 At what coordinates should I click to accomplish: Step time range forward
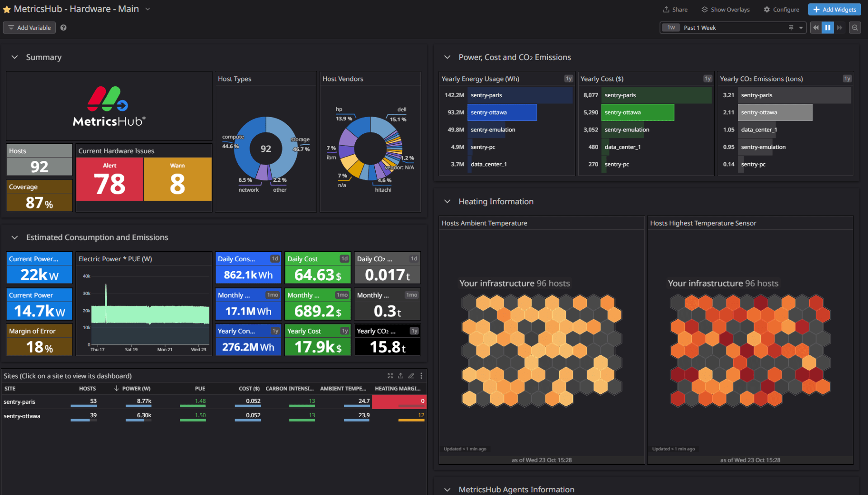point(840,28)
